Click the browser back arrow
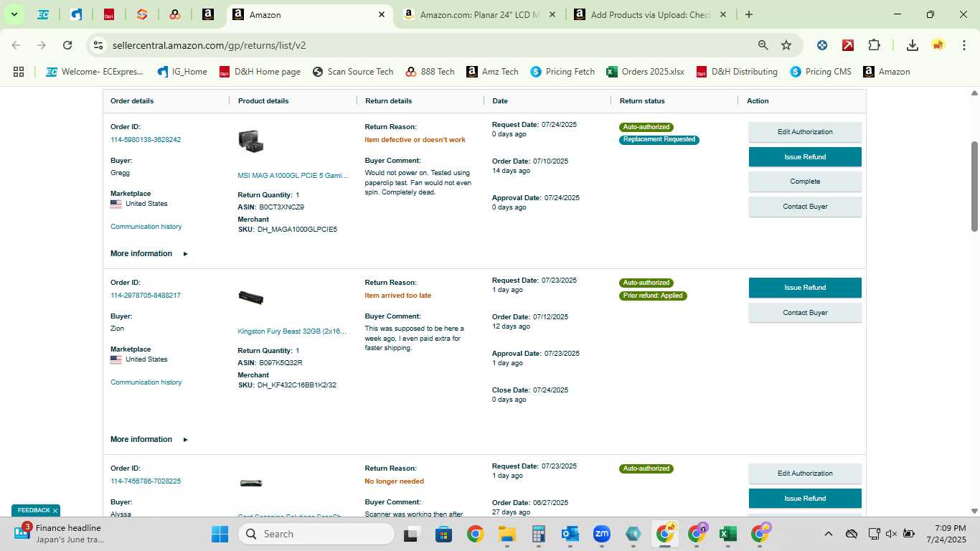The height and width of the screenshot is (551, 980). point(16,45)
